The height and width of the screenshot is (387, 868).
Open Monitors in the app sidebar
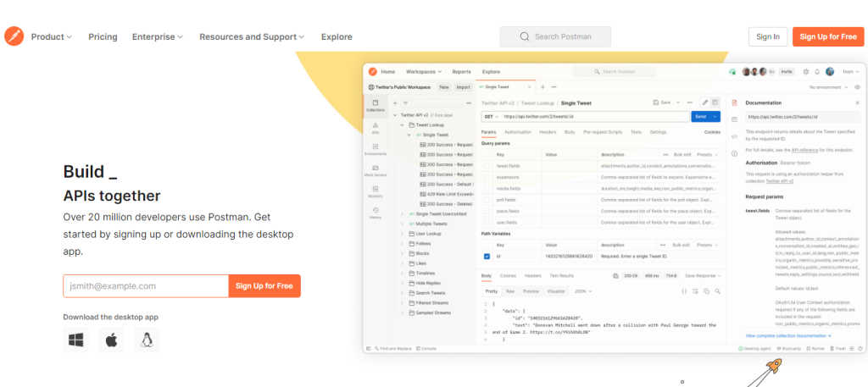376,192
